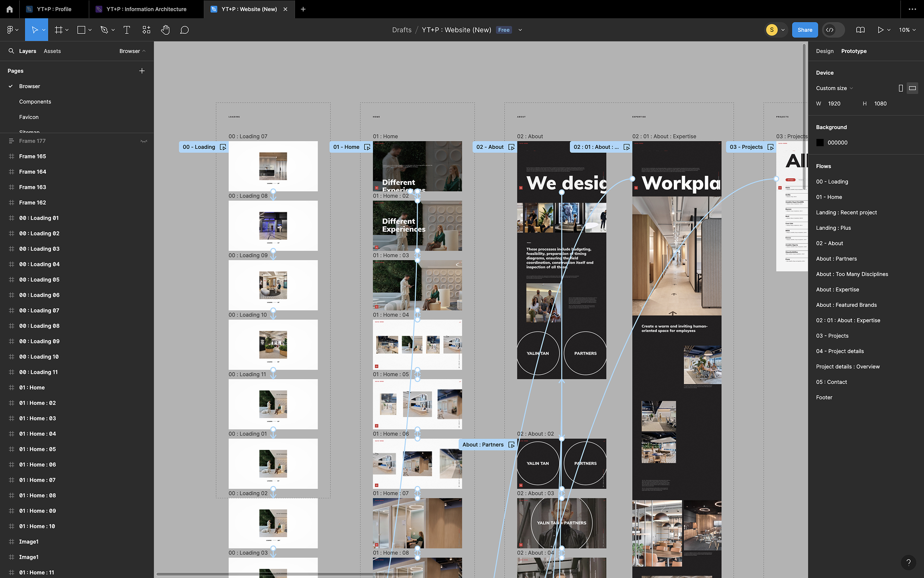Select the 05 : Contact flow
Image resolution: width=924 pixels, height=578 pixels.
coord(831,382)
